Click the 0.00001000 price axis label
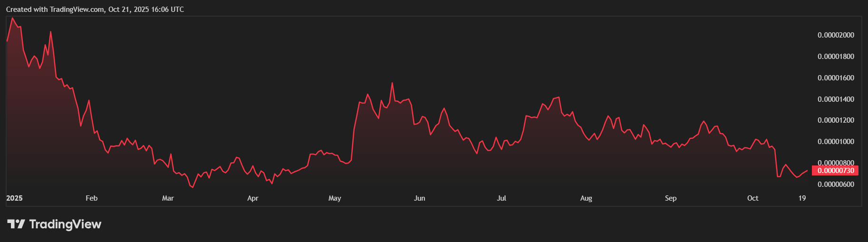This screenshot has width=868, height=242. point(835,142)
